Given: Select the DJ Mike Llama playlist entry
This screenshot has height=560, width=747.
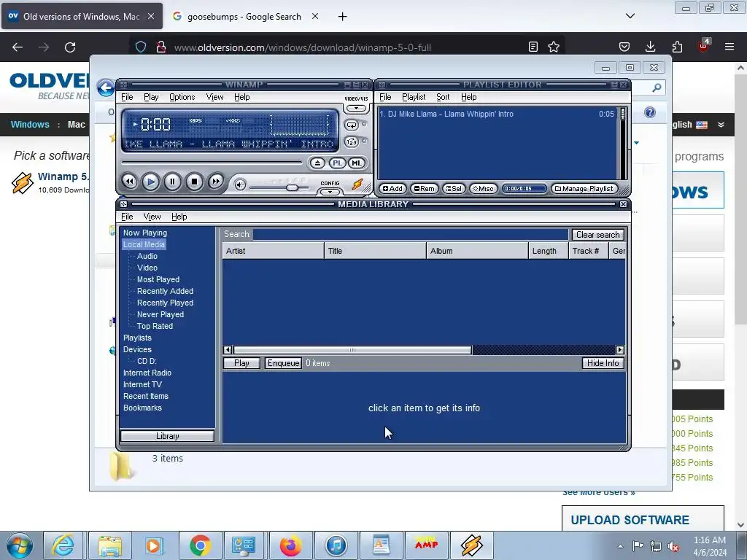Looking at the screenshot, I should pyautogui.click(x=497, y=114).
